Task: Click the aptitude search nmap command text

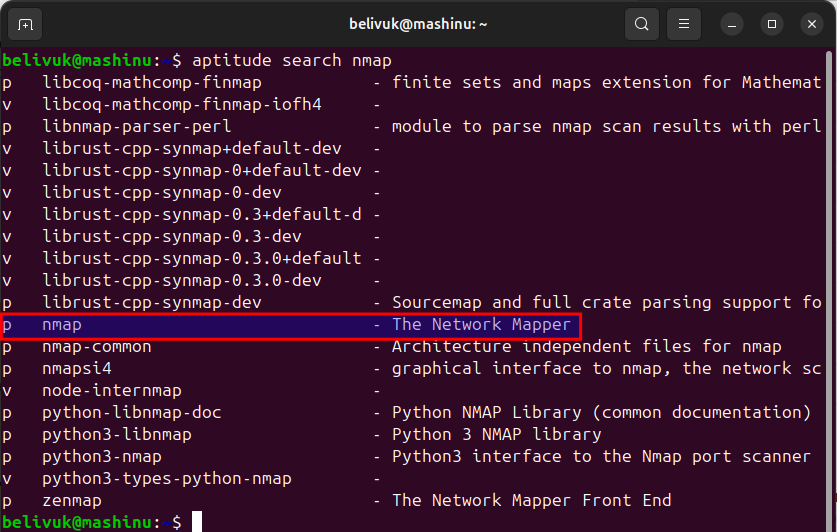Action: [x=292, y=60]
